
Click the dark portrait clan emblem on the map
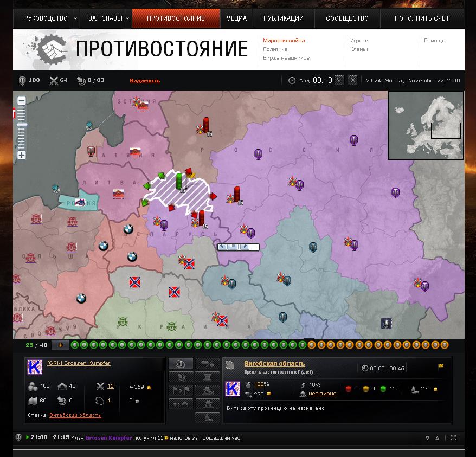point(387,324)
